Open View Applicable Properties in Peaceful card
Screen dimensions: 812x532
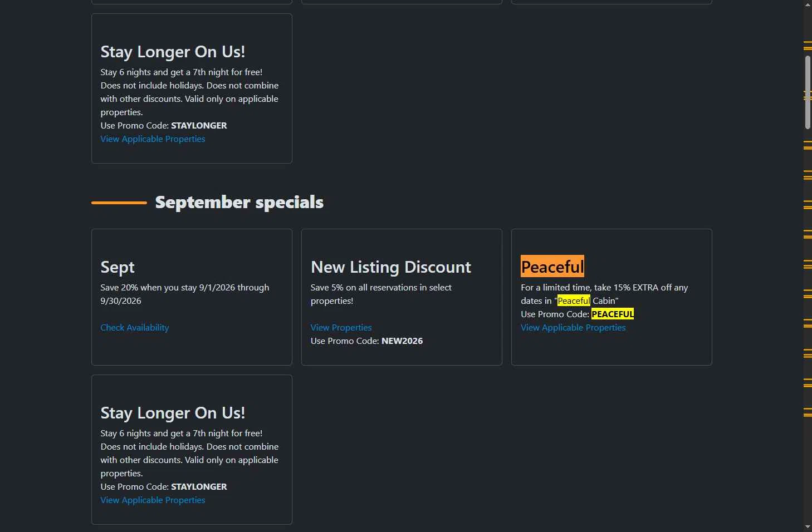pos(573,328)
